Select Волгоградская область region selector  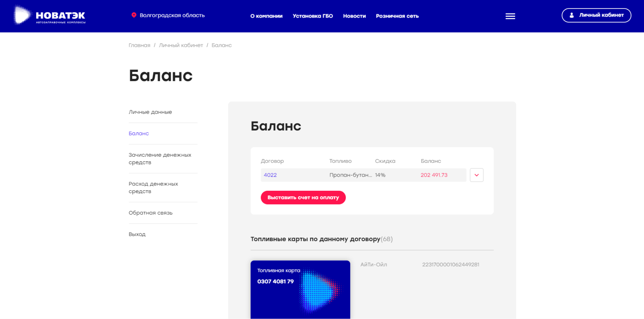pos(172,15)
